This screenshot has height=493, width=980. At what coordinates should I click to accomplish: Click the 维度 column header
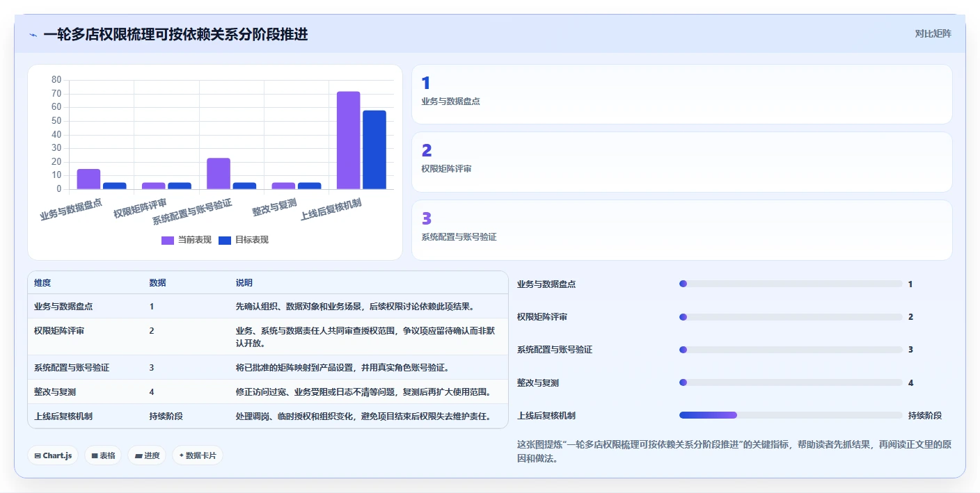42,283
